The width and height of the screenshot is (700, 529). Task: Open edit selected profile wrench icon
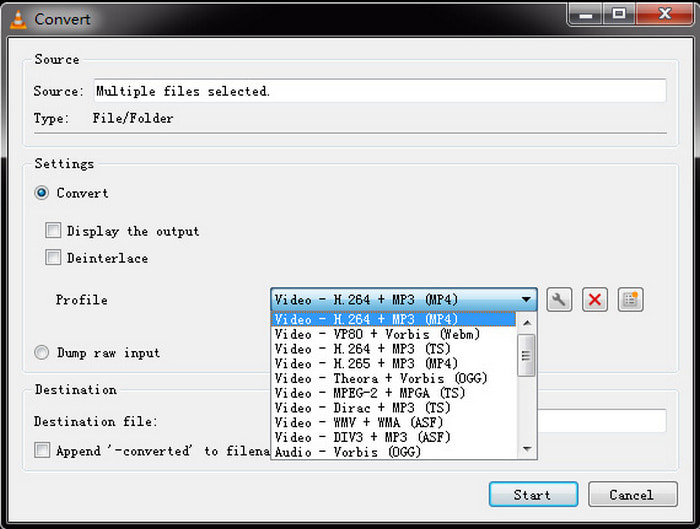[559, 300]
